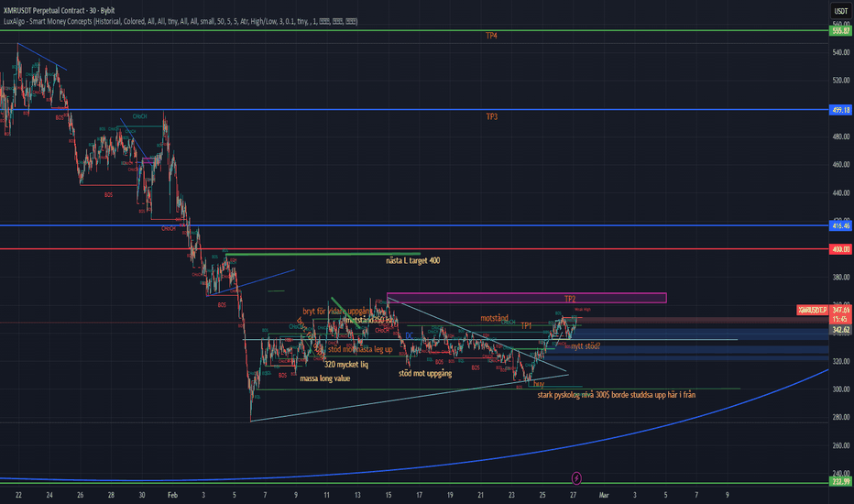Screen dimensions: 854x504
Task: Click the 'nästa L target 400' annotation
Action: [x=412, y=260]
